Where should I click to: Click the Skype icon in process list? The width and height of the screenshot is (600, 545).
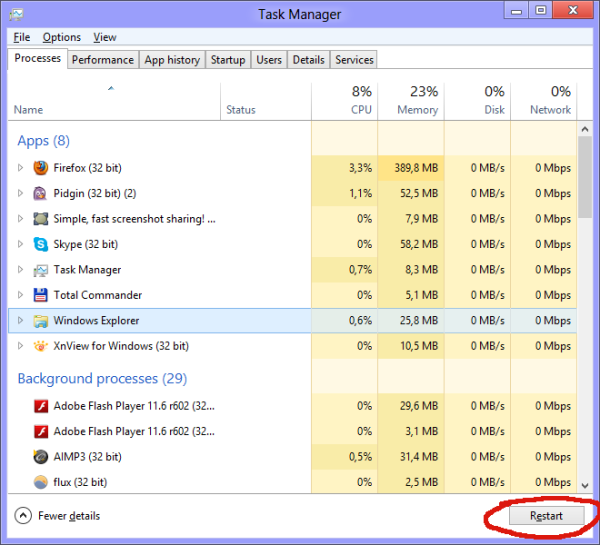[x=41, y=244]
